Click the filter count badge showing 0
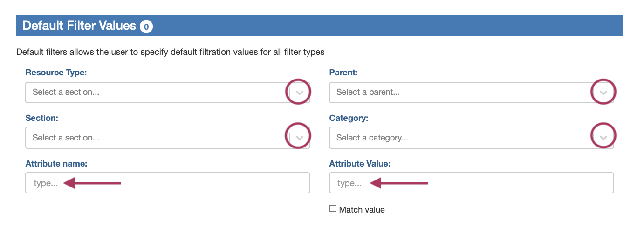 point(146,27)
